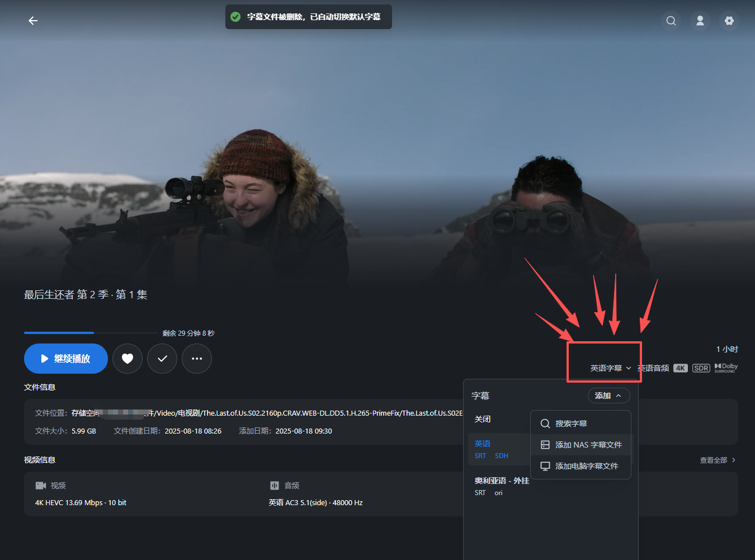Click the audio icon beside 音频
The height and width of the screenshot is (560, 755).
click(x=275, y=486)
